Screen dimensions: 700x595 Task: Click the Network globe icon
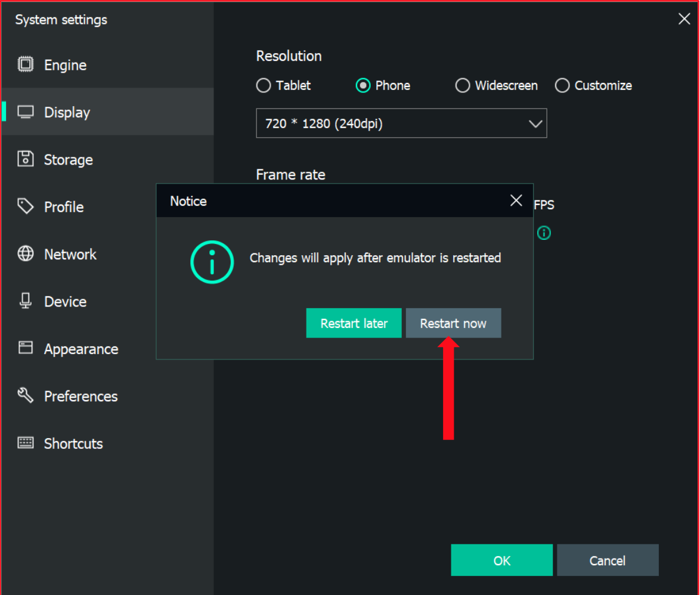[25, 254]
